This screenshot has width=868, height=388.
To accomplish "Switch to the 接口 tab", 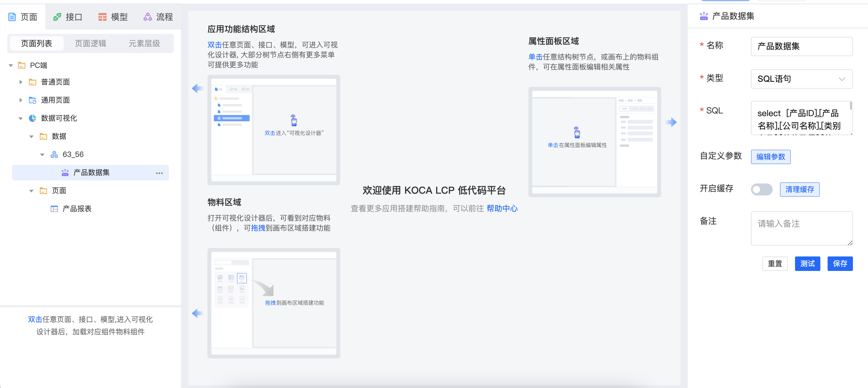I will click(68, 17).
